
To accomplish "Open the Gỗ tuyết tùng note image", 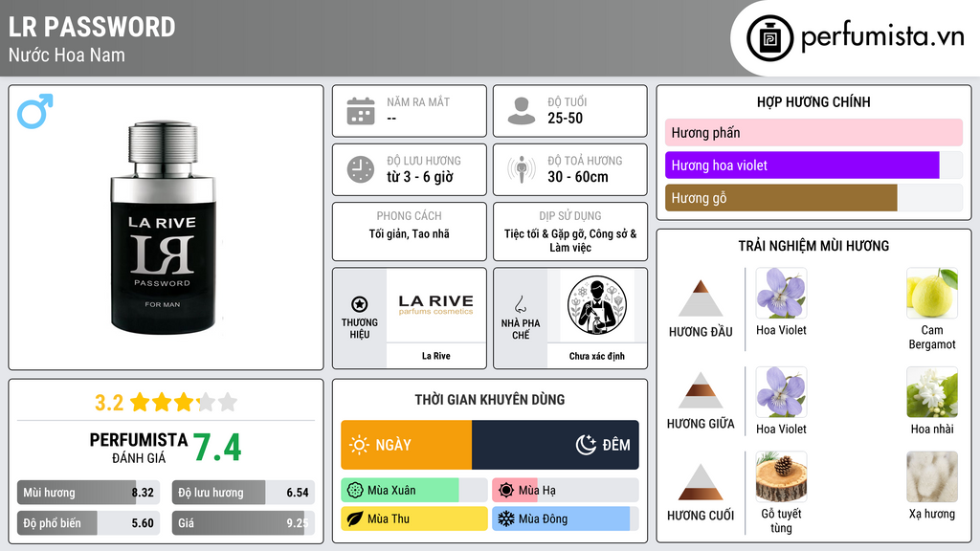I will pyautogui.click(x=781, y=477).
